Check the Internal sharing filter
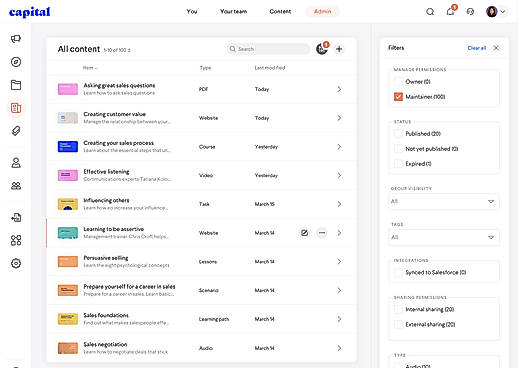Image resolution: width=518 pixels, height=368 pixels. (x=398, y=309)
